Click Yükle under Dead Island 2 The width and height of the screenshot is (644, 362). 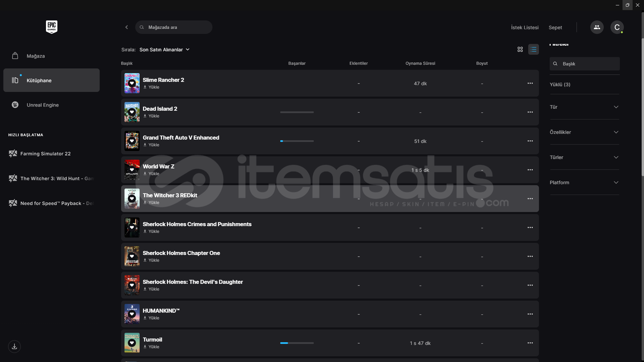point(151,116)
